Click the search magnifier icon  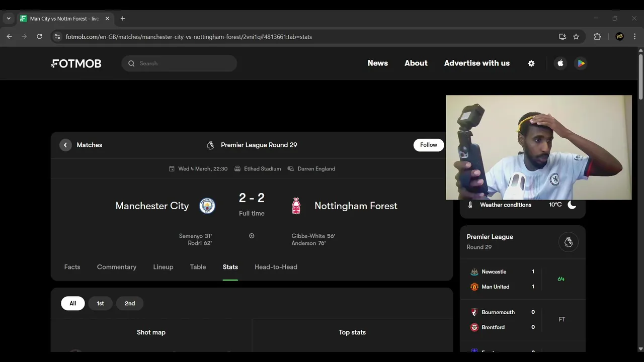point(131,63)
